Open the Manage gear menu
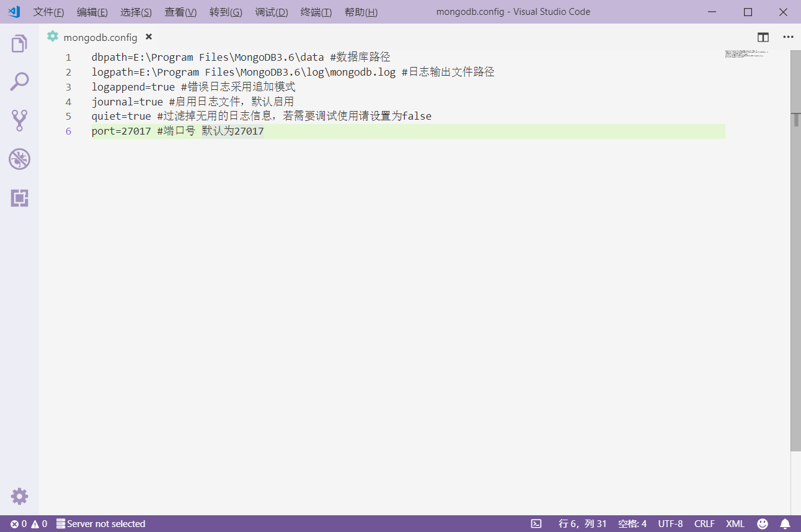 19,496
